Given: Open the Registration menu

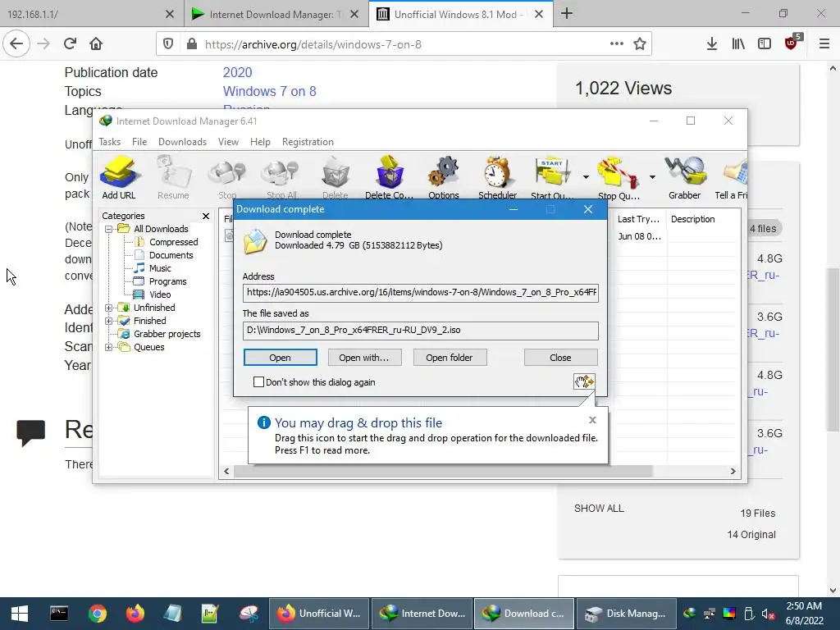Looking at the screenshot, I should point(308,142).
